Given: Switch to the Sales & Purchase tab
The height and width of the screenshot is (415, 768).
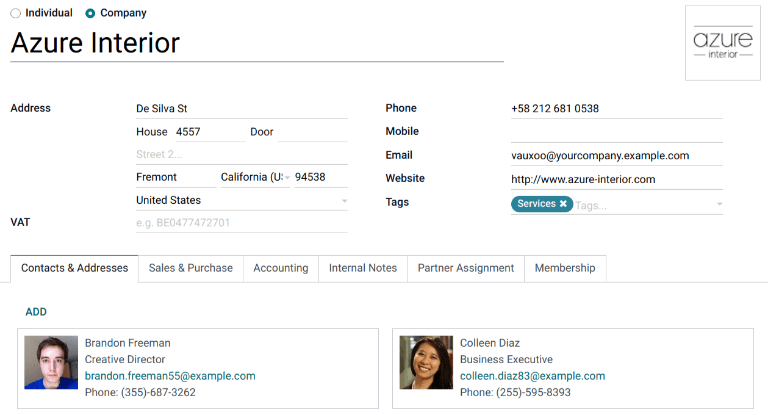Looking at the screenshot, I should click(x=190, y=268).
